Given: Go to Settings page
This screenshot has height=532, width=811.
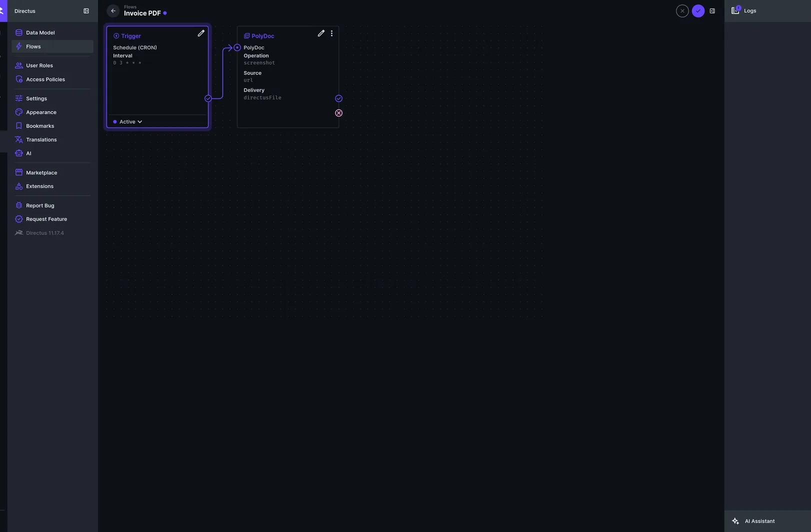Looking at the screenshot, I should click(x=52, y=98).
